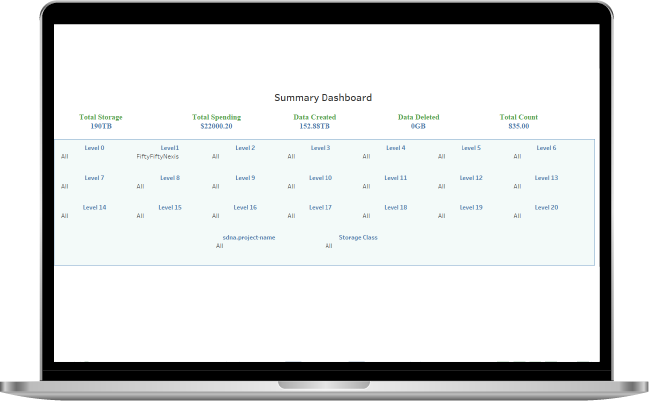The image size is (649, 401).
Task: Open the Storage Class filter dropdown
Action: (329, 246)
